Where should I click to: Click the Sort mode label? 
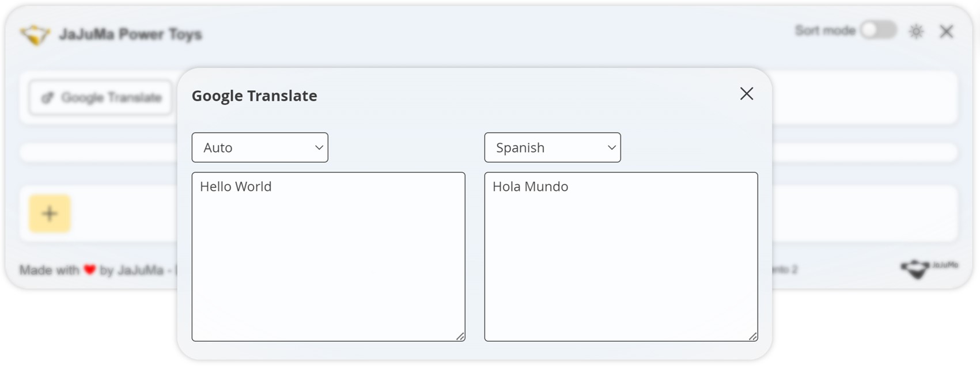click(824, 30)
